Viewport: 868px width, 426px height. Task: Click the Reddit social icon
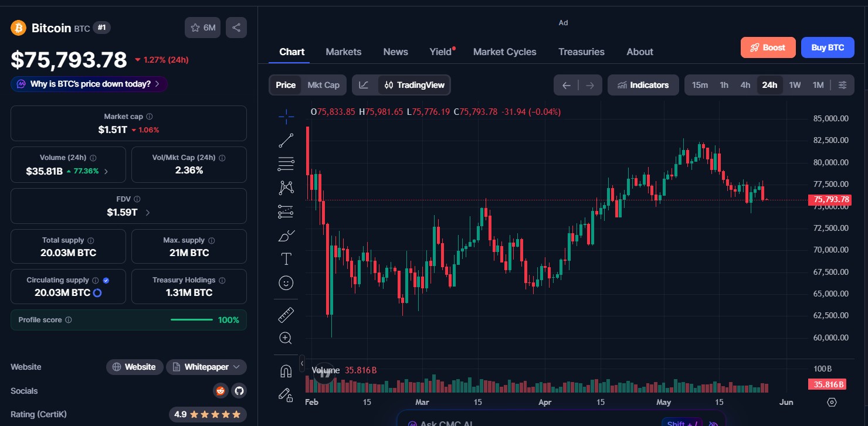pyautogui.click(x=221, y=391)
